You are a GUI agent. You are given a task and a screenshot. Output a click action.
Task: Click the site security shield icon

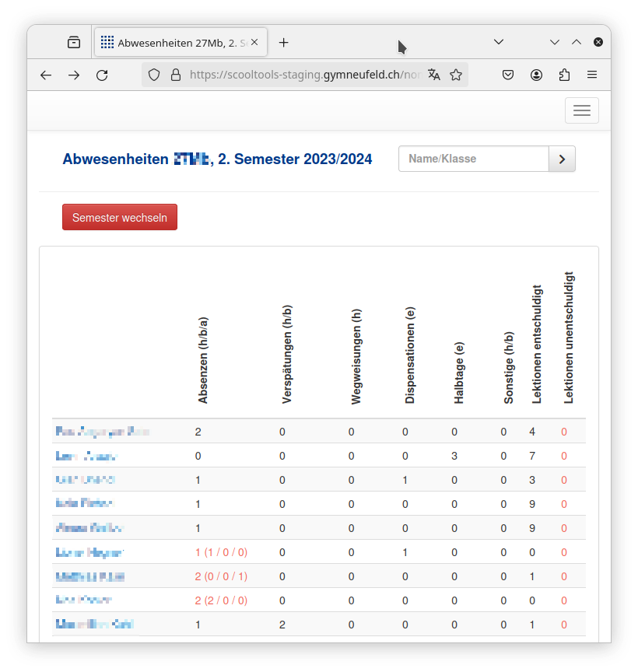point(154,75)
